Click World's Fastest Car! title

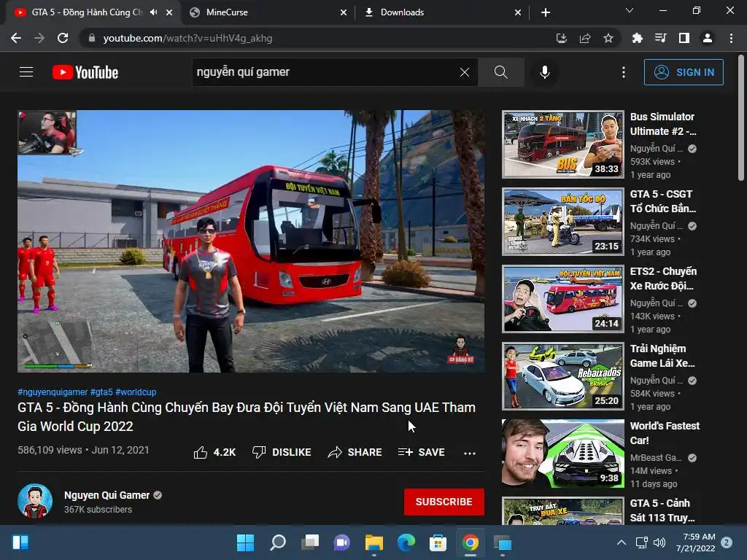[665, 433]
